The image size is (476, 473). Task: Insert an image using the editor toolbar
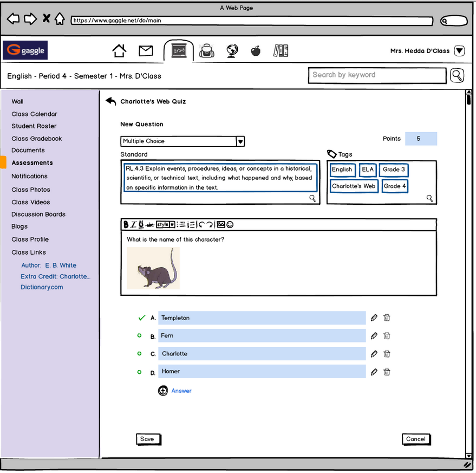tap(220, 225)
